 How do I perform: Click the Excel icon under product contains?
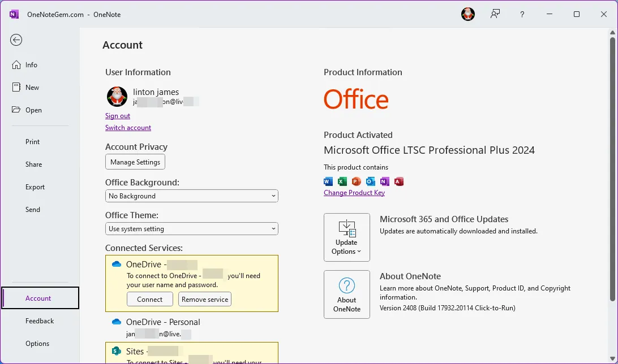point(342,181)
